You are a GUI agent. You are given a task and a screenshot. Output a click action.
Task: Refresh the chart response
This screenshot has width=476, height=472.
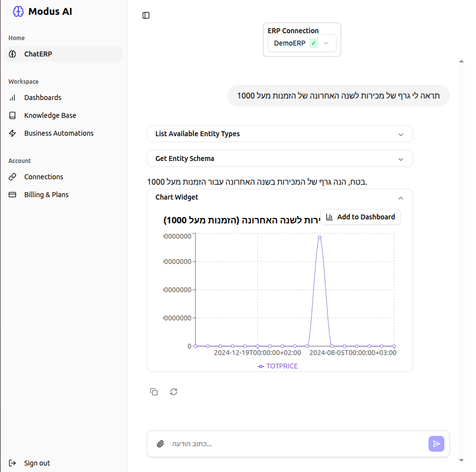[x=173, y=392]
